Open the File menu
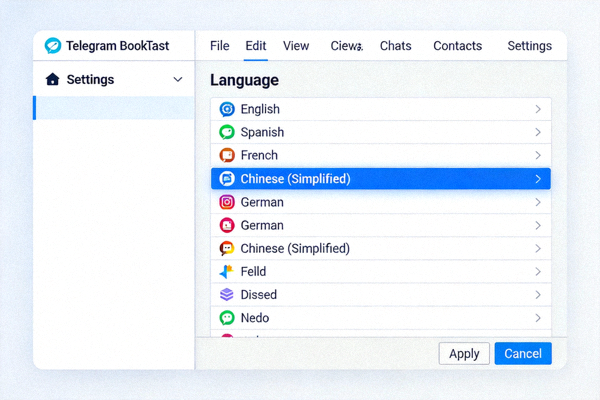600x400 pixels. coord(220,46)
